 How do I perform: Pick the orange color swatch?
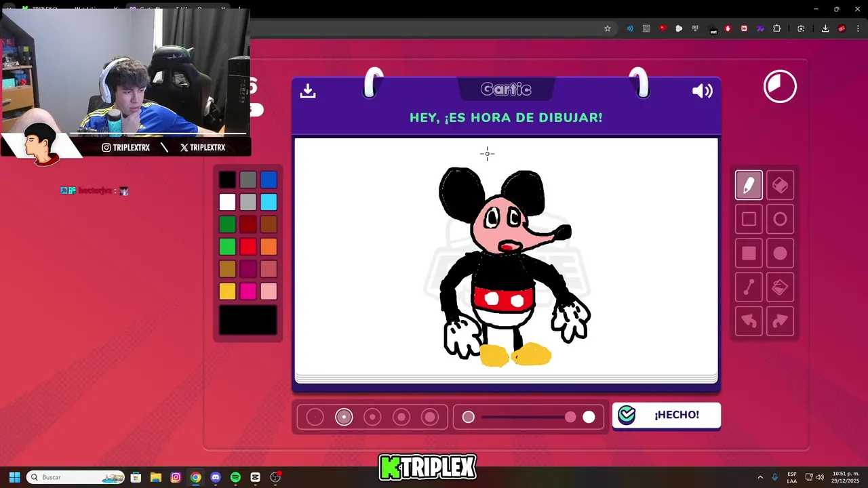tap(269, 247)
